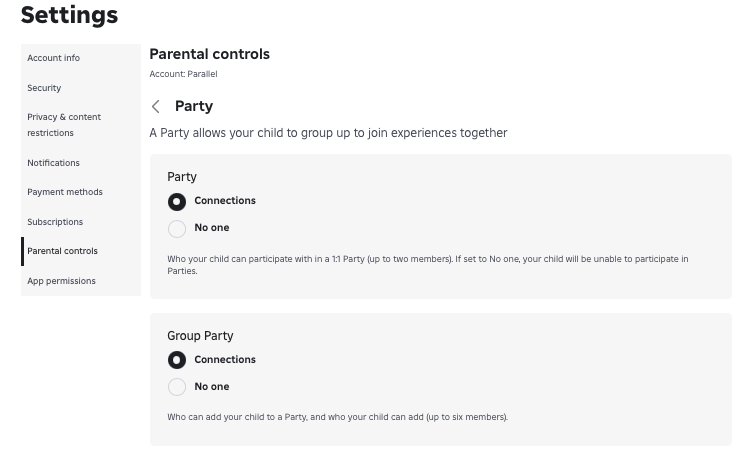Click the Party page title beside back arrow
The width and height of the screenshot is (750, 467).
pos(194,106)
